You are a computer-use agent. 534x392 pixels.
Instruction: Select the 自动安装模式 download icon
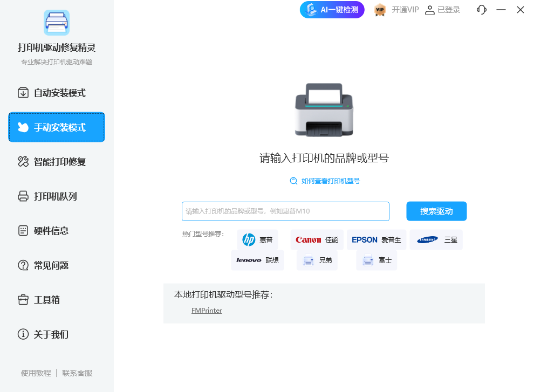22,93
